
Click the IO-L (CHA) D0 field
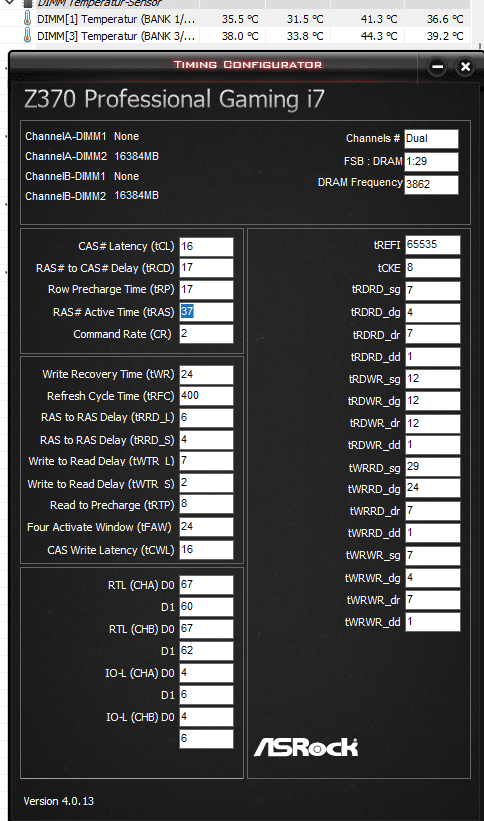pos(206,673)
